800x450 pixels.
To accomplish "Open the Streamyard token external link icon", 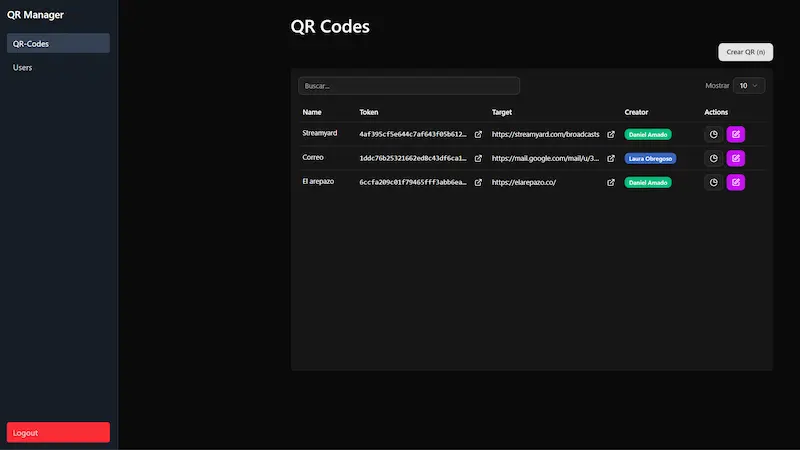I will (x=478, y=134).
